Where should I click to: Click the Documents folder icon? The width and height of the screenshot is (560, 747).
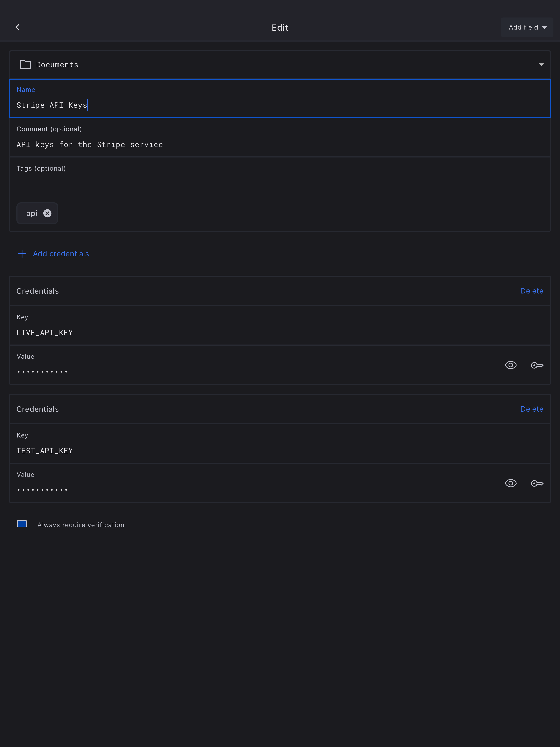25,65
